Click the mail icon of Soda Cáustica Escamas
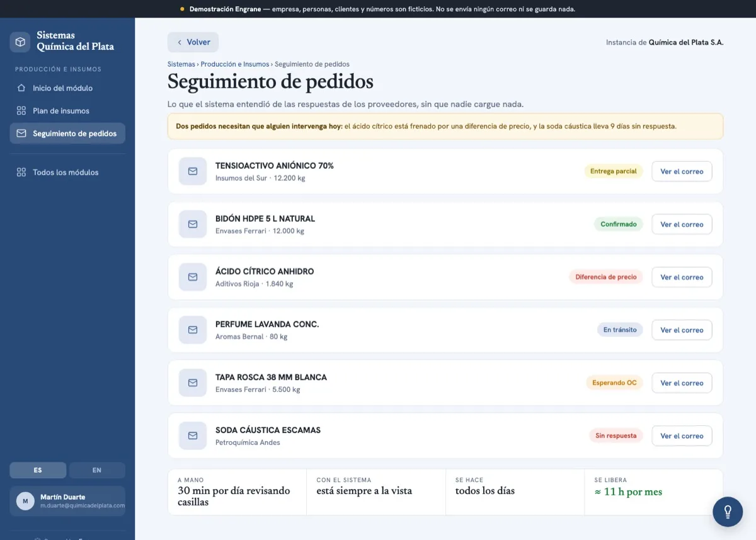The image size is (756, 540). [x=193, y=436]
